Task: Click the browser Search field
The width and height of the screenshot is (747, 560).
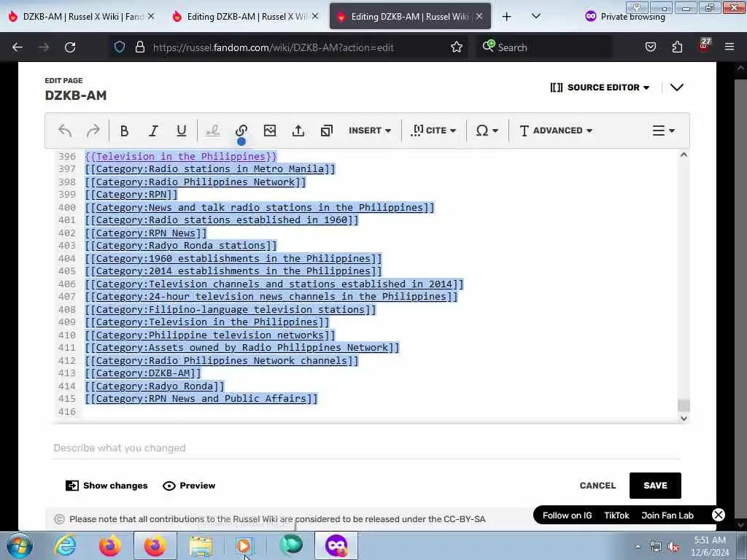Action: click(544, 47)
